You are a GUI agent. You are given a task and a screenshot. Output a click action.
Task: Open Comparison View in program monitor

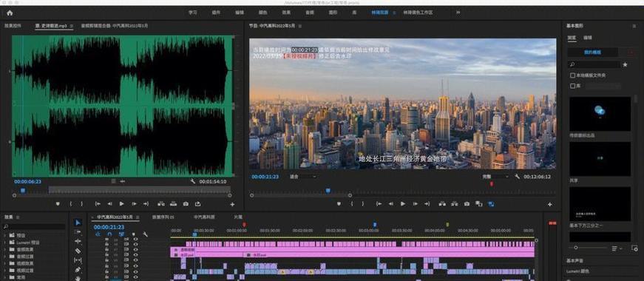[479, 204]
